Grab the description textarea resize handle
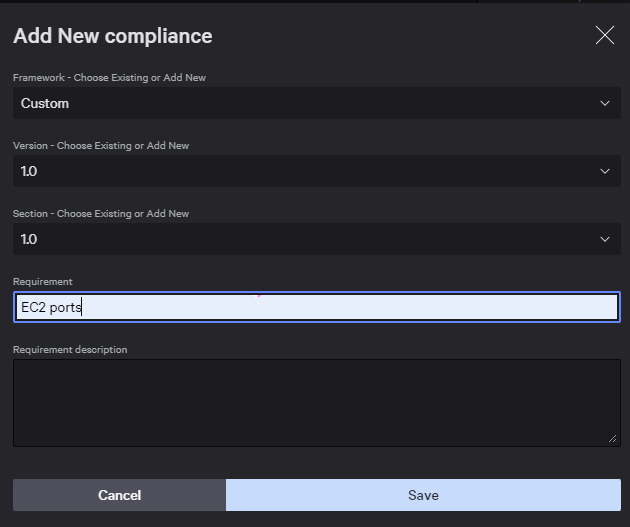Screen dimensions: 630x527 612,439
